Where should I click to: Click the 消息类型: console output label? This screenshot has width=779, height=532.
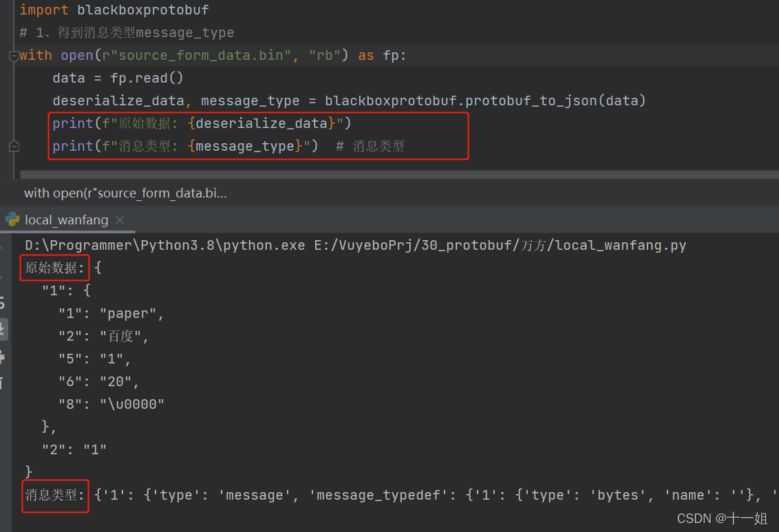pos(54,496)
